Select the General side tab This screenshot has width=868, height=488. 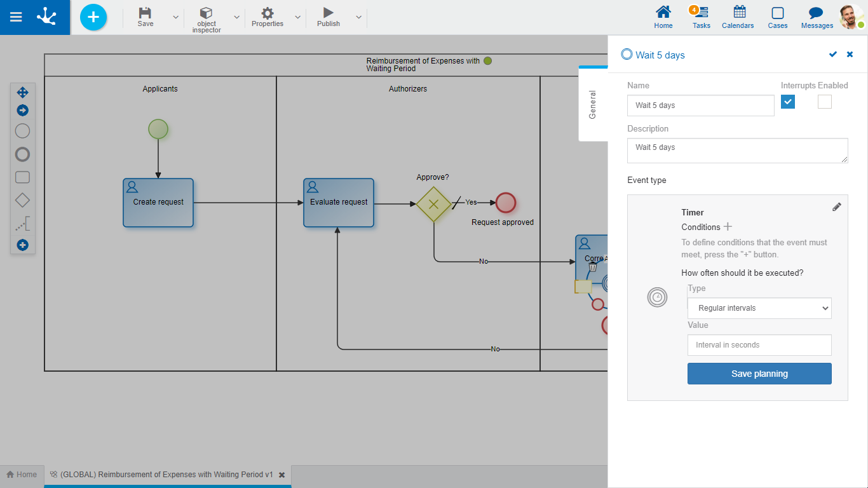pyautogui.click(x=592, y=104)
